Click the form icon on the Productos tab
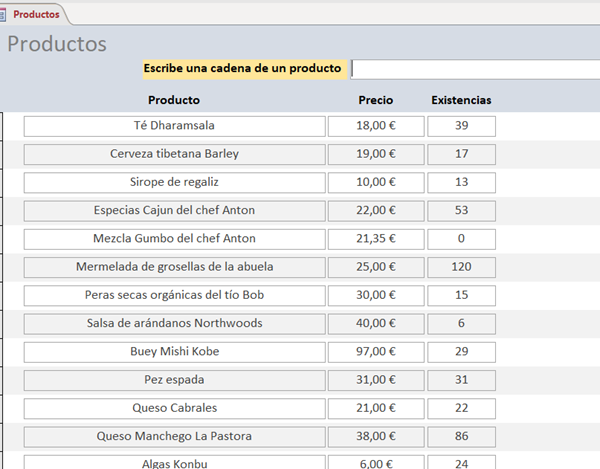This screenshot has width=600, height=469. point(5,13)
